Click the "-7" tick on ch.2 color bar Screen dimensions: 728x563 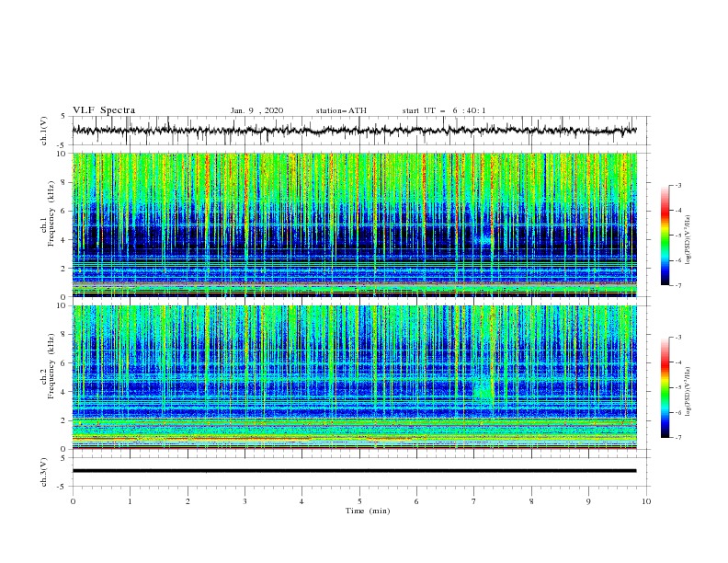tap(677, 437)
